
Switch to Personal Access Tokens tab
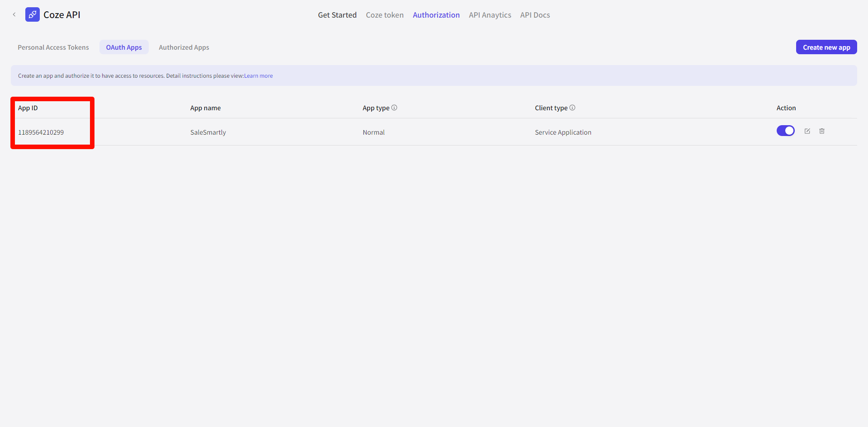click(53, 47)
